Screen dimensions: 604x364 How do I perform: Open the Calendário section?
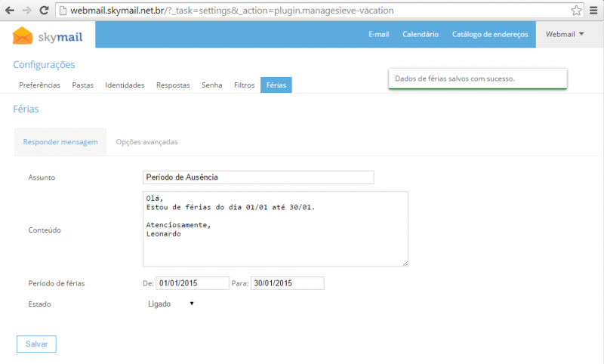(421, 34)
